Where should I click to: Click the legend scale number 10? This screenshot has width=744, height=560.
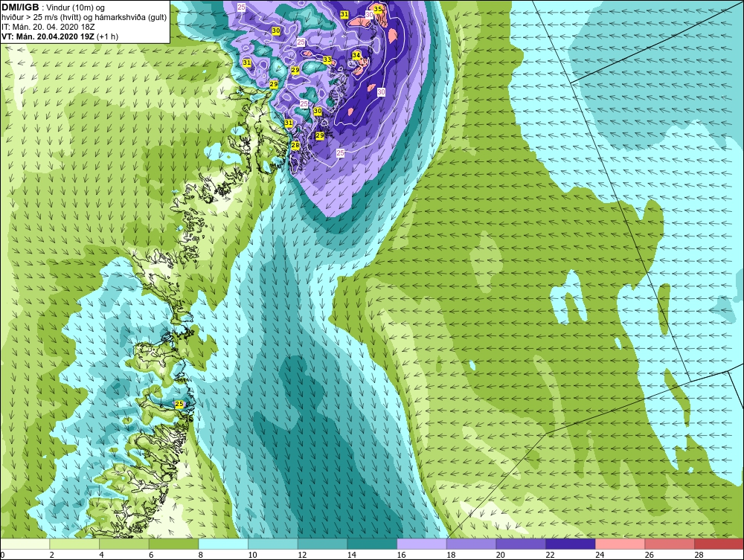252,555
